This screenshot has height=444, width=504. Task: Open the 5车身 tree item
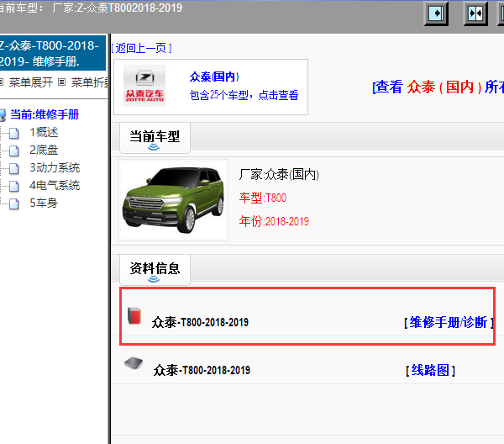(x=44, y=203)
